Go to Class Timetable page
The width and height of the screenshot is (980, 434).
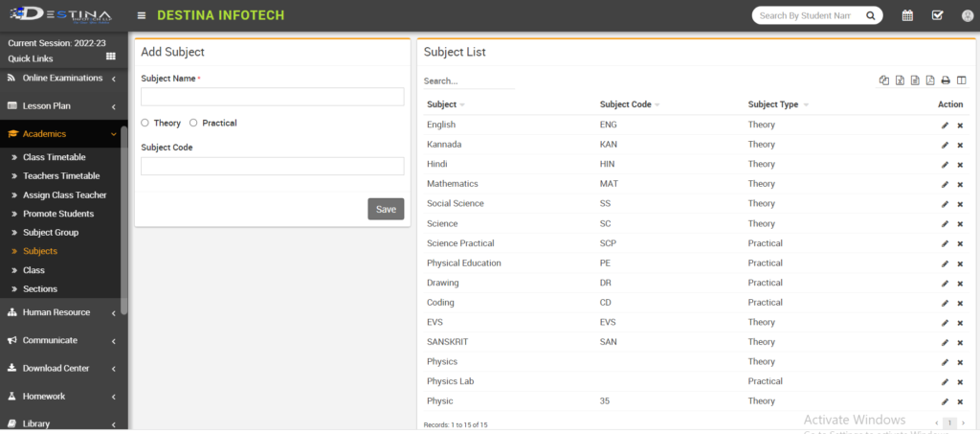coord(54,157)
